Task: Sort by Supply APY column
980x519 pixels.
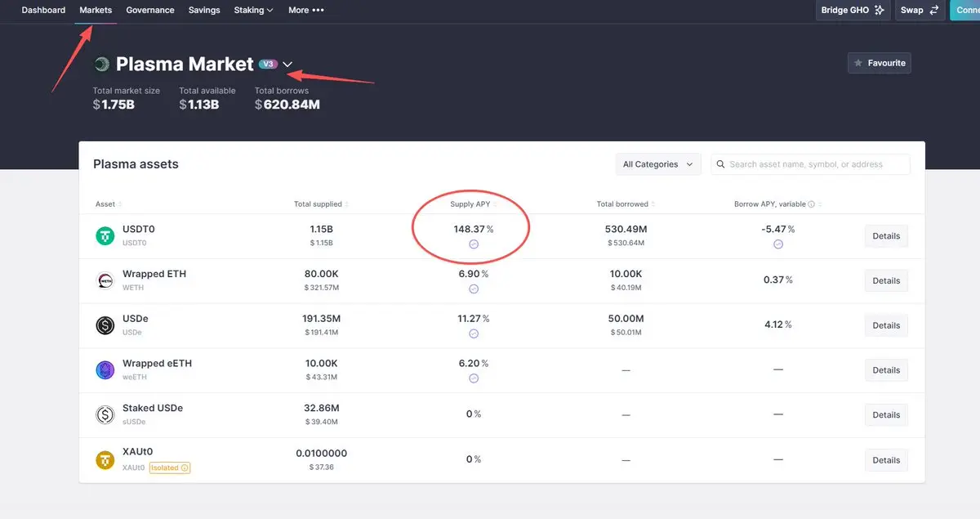Action: click(474, 204)
